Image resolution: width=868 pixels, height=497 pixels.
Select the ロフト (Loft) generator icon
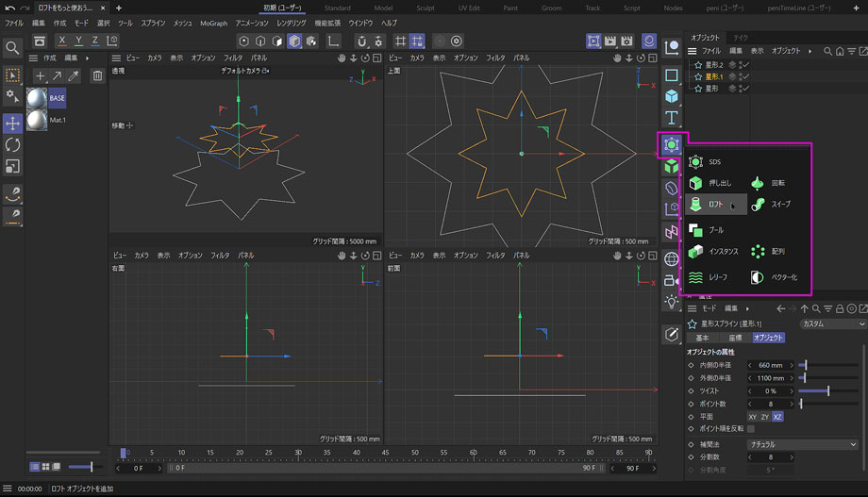click(x=695, y=205)
